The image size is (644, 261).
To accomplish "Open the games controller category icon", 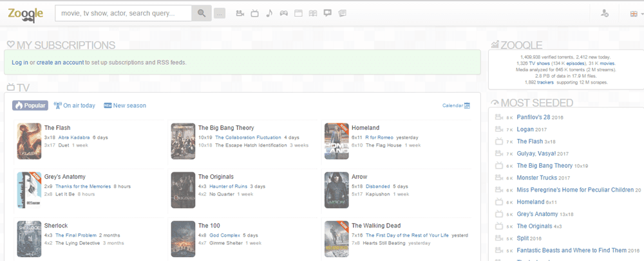I will click(283, 13).
